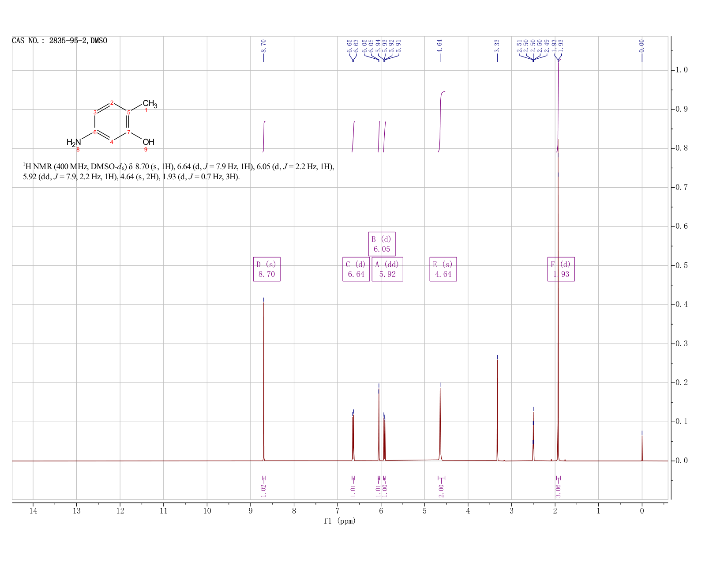This screenshot has height=563, width=728.
Task: Select y-axis tick label 1.0
Action: (682, 70)
